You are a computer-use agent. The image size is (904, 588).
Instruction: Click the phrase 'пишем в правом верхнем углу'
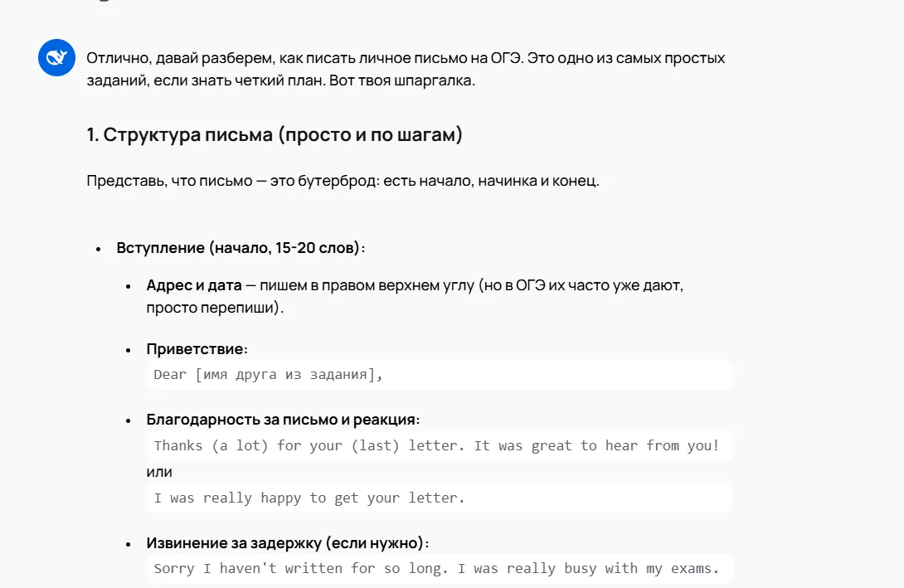(x=367, y=285)
